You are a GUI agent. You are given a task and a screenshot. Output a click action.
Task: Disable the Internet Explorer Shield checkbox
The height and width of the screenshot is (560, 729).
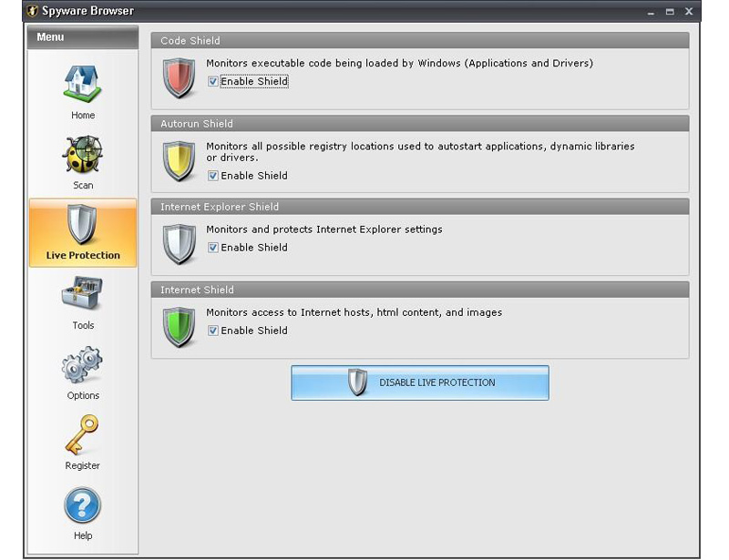213,248
